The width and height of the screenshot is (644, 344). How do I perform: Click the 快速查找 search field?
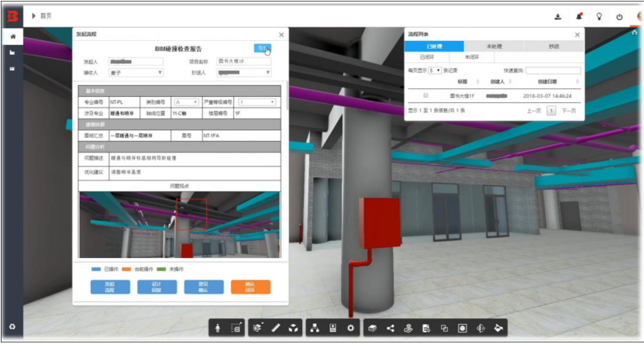[x=553, y=71]
